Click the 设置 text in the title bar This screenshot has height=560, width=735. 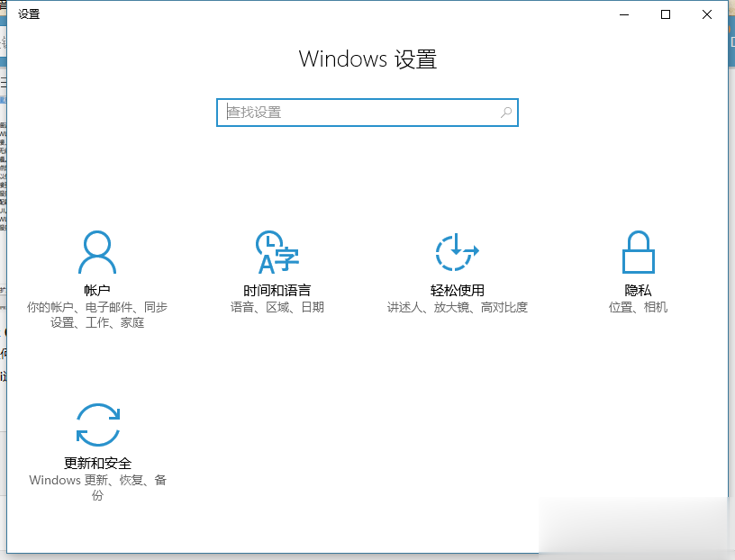click(27, 14)
